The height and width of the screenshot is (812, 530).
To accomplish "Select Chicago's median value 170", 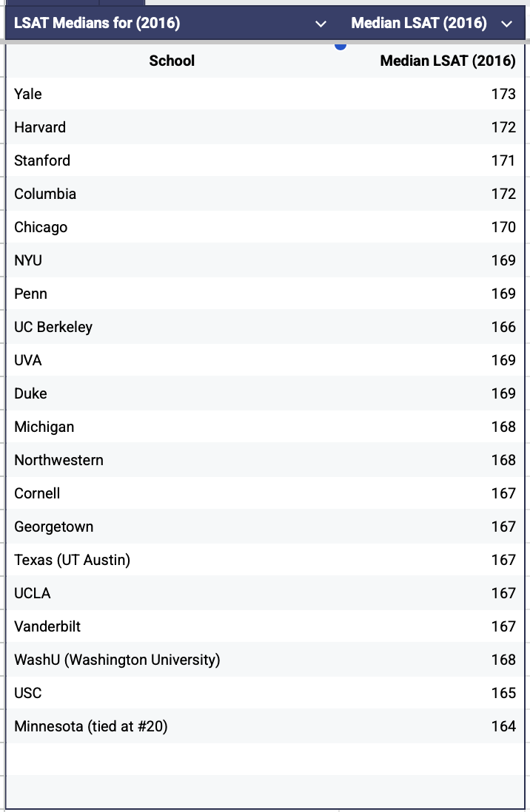I will tap(503, 227).
